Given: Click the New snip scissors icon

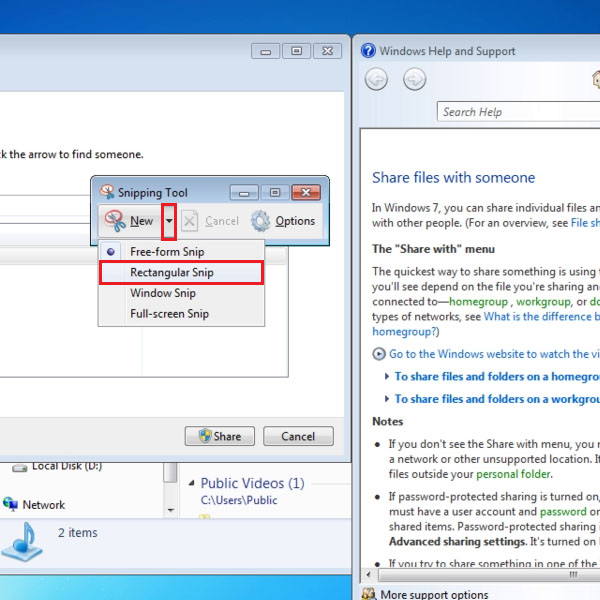Looking at the screenshot, I should click(x=115, y=221).
